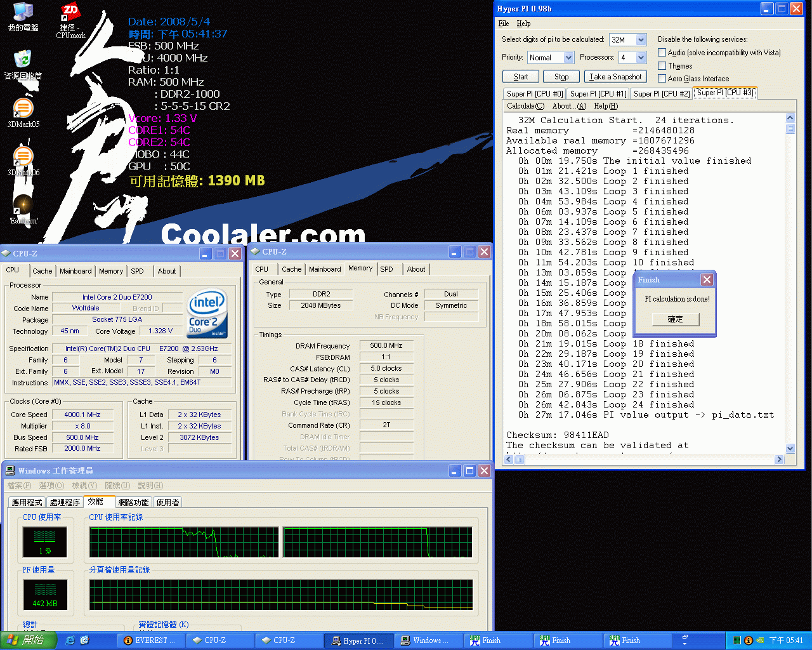This screenshot has width=812, height=650.
Task: Enable the Audio service disable checkbox
Action: click(662, 53)
